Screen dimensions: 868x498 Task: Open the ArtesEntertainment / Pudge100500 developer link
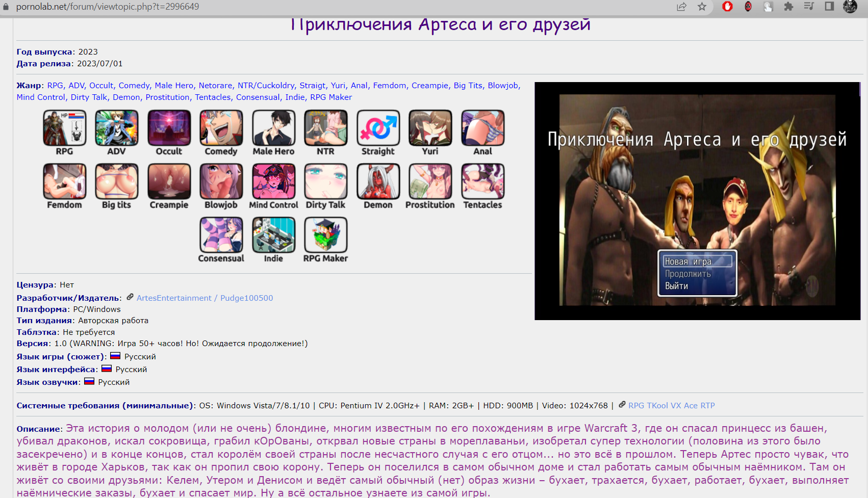coord(205,298)
